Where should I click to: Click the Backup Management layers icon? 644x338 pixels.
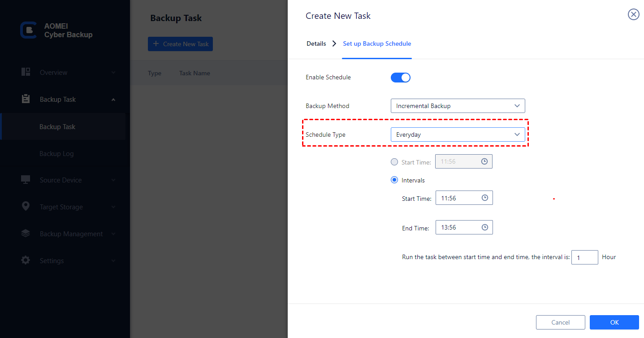click(x=26, y=234)
